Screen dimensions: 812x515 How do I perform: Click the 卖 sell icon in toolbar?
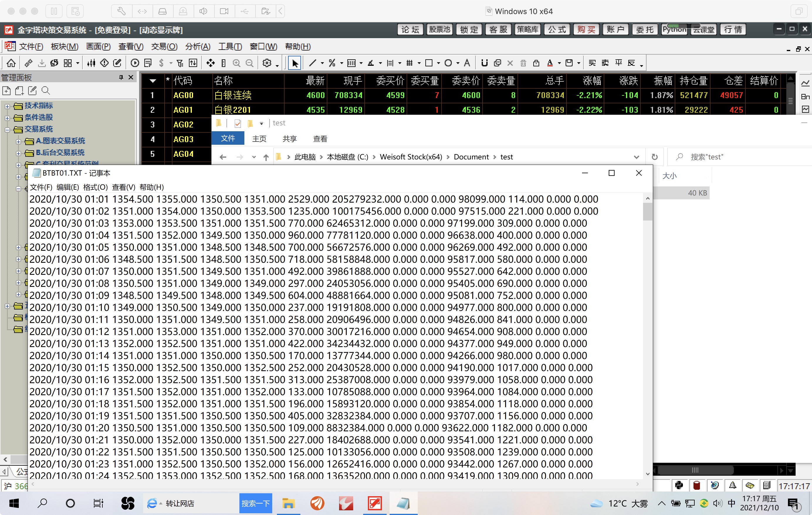tap(605, 63)
